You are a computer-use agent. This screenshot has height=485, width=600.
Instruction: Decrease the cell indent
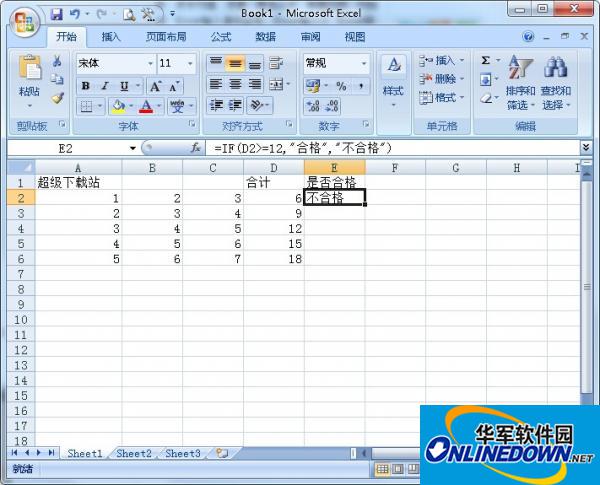[x=217, y=105]
